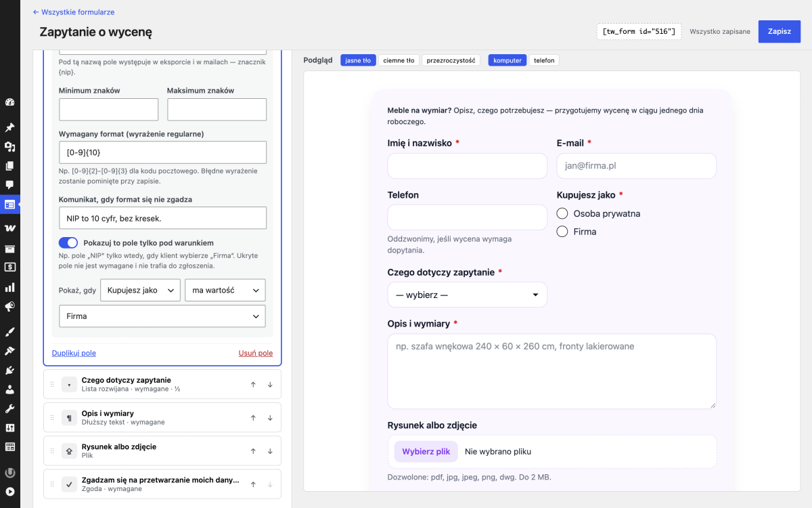Viewport: 812px width, 508px height.
Task: Open Settings sliders icon in sidebar
Action: 9,428
